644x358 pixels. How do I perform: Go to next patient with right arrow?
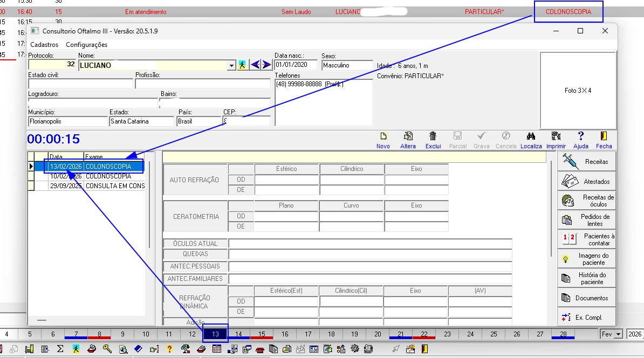click(266, 65)
